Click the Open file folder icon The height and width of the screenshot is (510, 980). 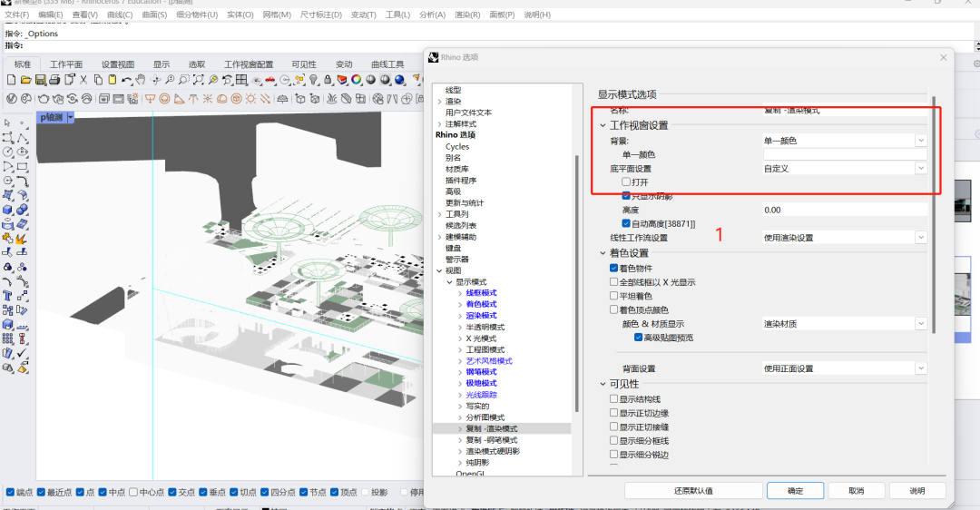25,80
